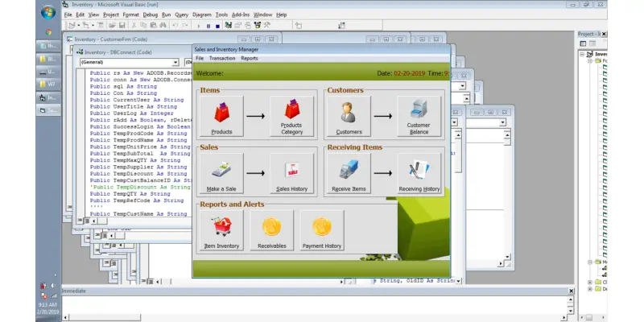Open the Reports menu

point(250,58)
